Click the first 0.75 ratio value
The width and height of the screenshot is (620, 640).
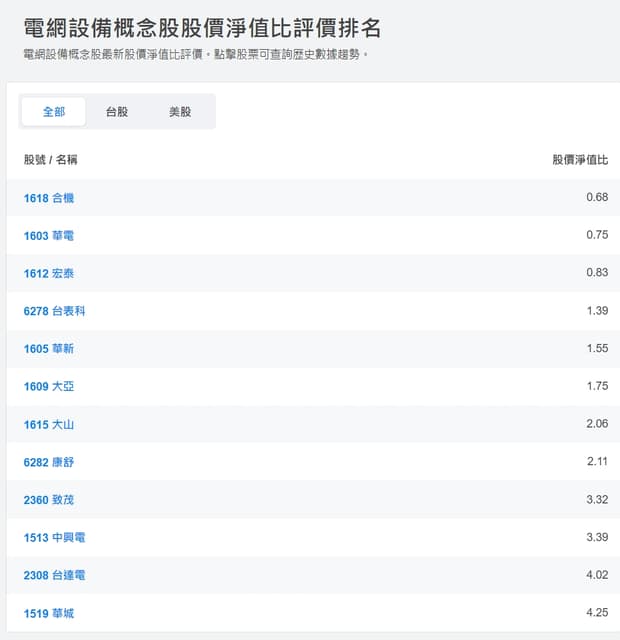coord(597,235)
